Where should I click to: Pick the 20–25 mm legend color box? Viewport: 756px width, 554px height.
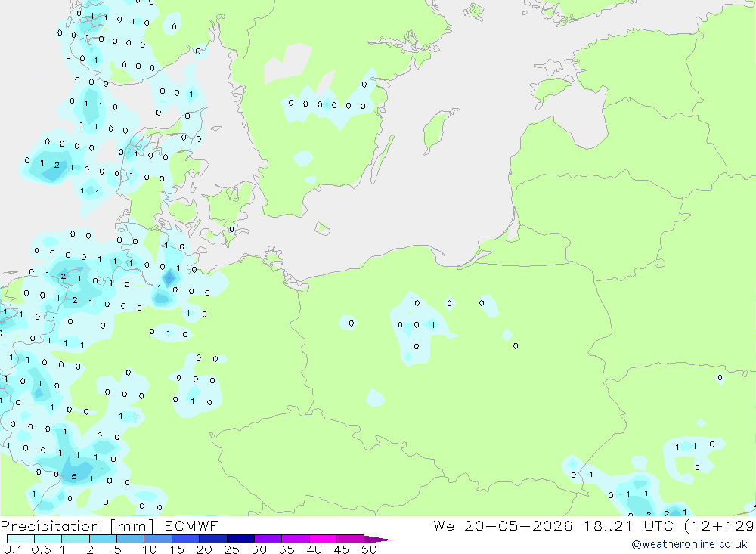coord(212,539)
